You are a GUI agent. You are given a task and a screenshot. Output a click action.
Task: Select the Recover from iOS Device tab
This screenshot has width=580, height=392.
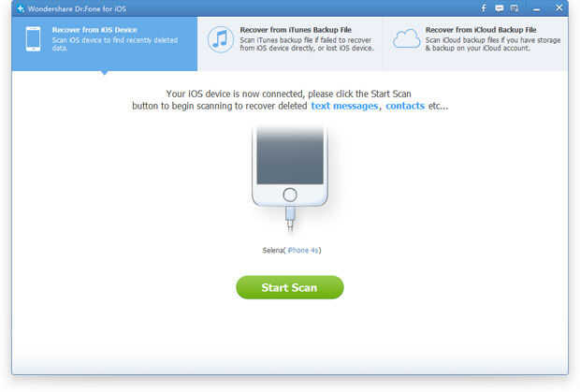[105, 44]
